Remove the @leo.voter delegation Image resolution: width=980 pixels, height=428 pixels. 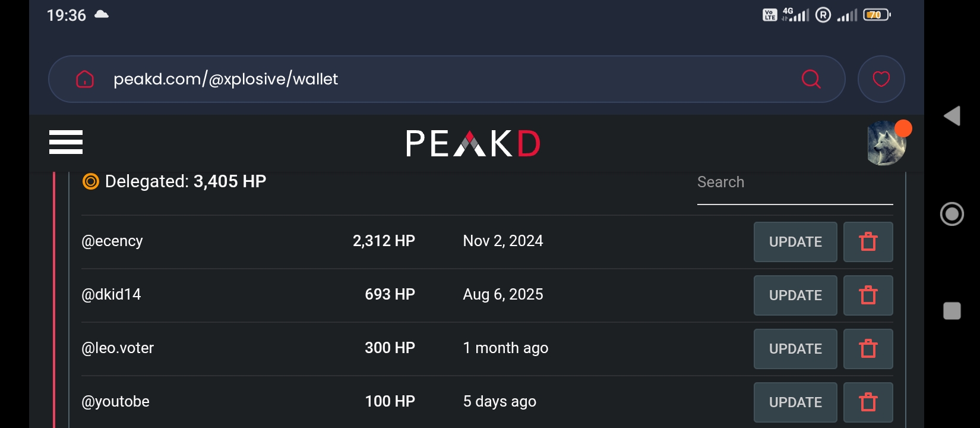pyautogui.click(x=868, y=349)
